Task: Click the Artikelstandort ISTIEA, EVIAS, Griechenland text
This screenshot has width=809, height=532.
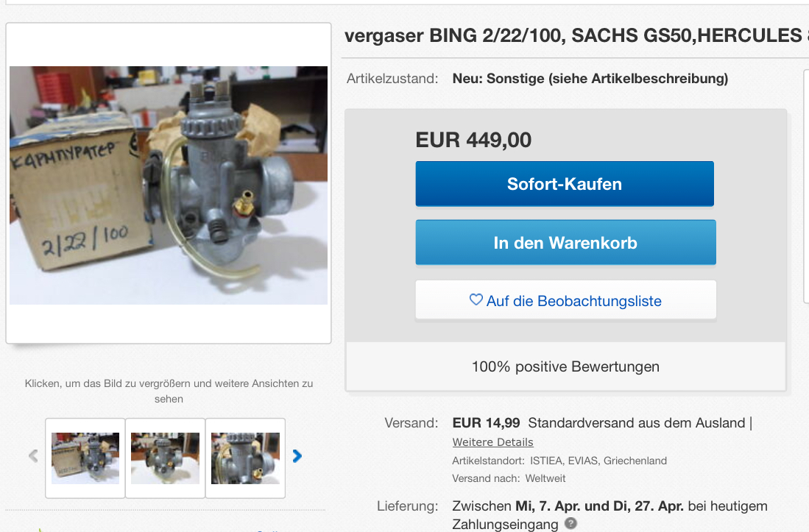Action: [559, 461]
